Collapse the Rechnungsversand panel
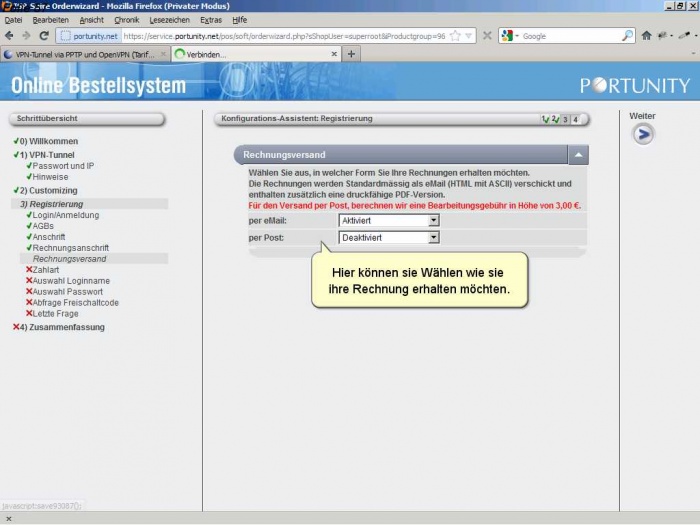 578,155
